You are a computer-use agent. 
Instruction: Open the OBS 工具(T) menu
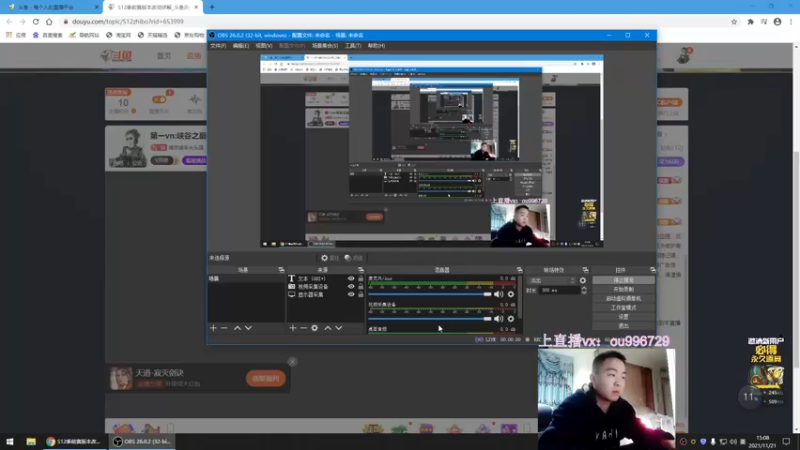(x=353, y=46)
